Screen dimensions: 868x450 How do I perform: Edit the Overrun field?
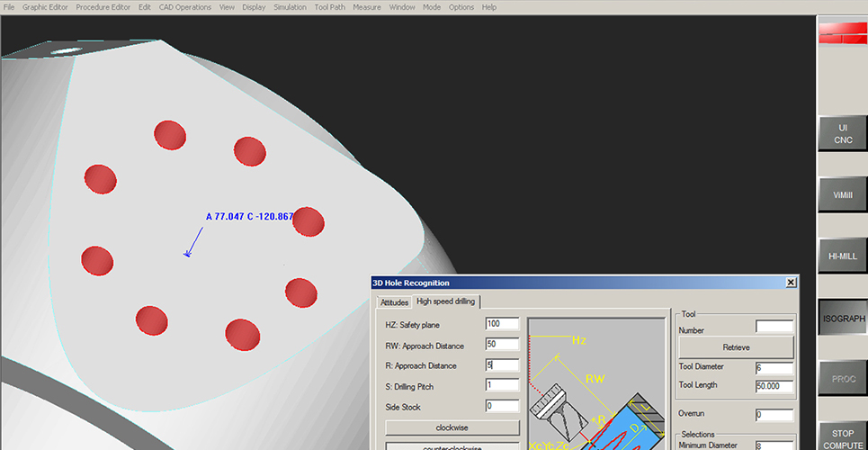pos(774,415)
